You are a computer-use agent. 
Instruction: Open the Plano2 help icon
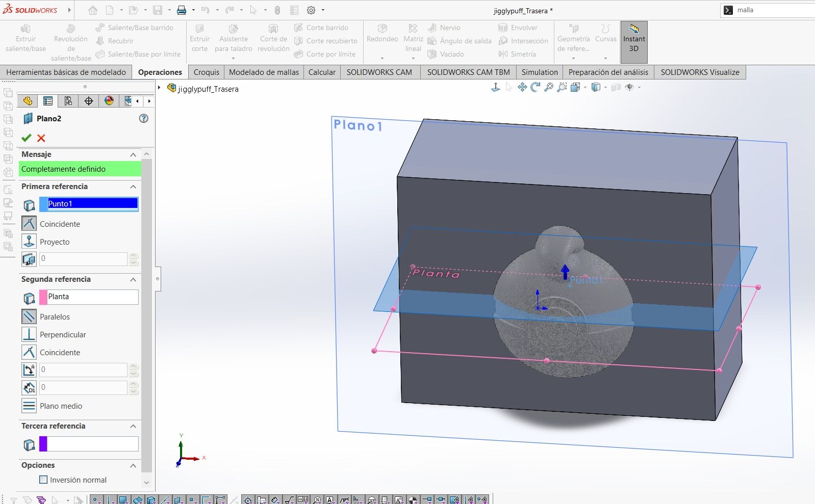click(144, 118)
